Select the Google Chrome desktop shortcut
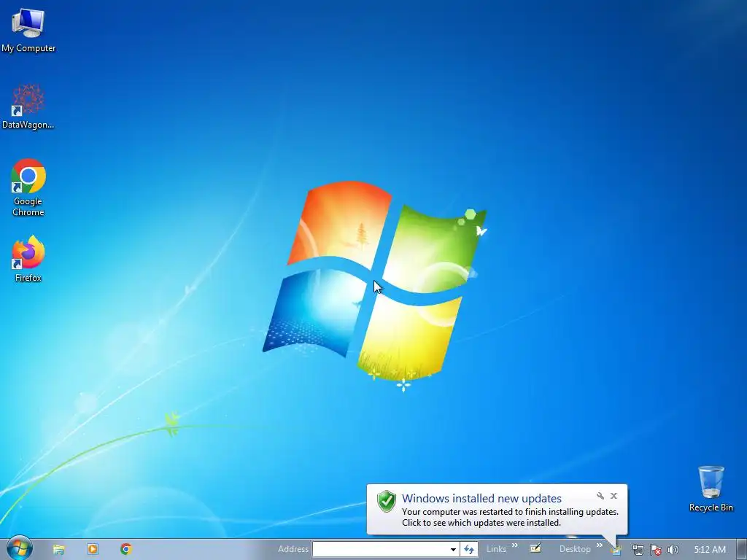The height and width of the screenshot is (560, 747). pyautogui.click(x=28, y=187)
